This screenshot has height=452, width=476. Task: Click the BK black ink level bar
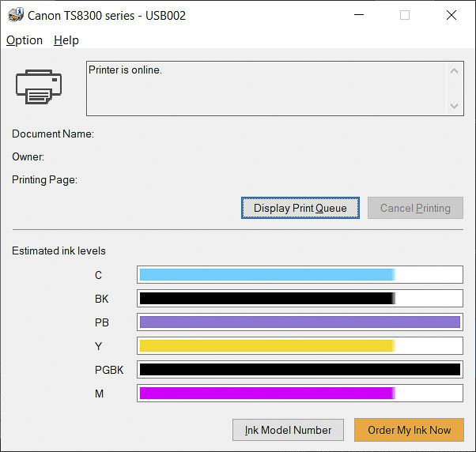coord(300,298)
